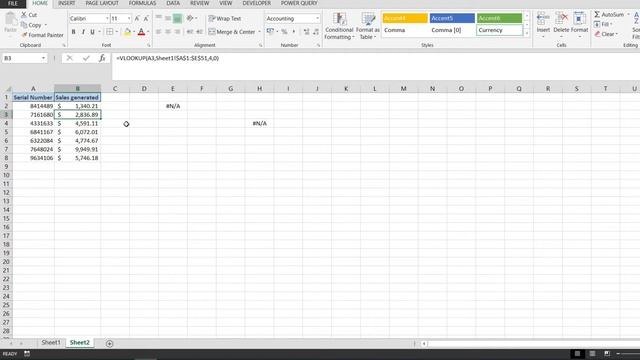Apply yellow fill color bucket
This screenshot has width=640, height=360.
point(127,32)
